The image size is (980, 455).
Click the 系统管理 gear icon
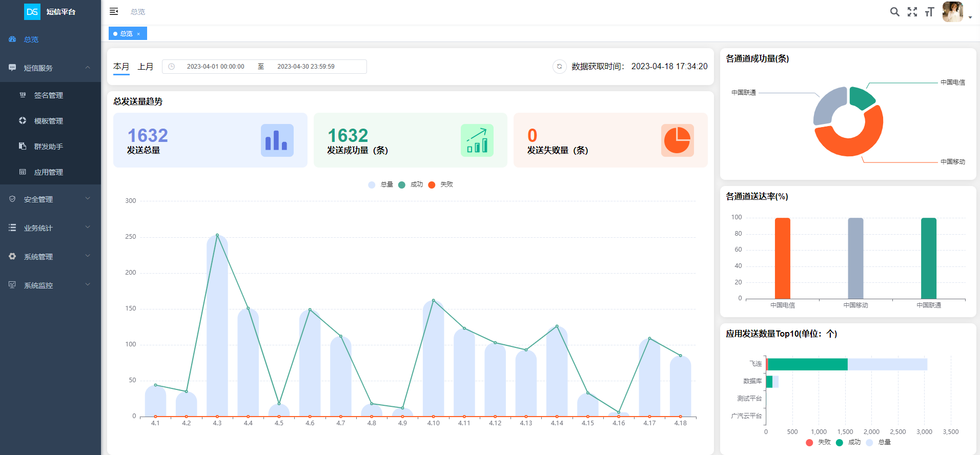pyautogui.click(x=12, y=256)
